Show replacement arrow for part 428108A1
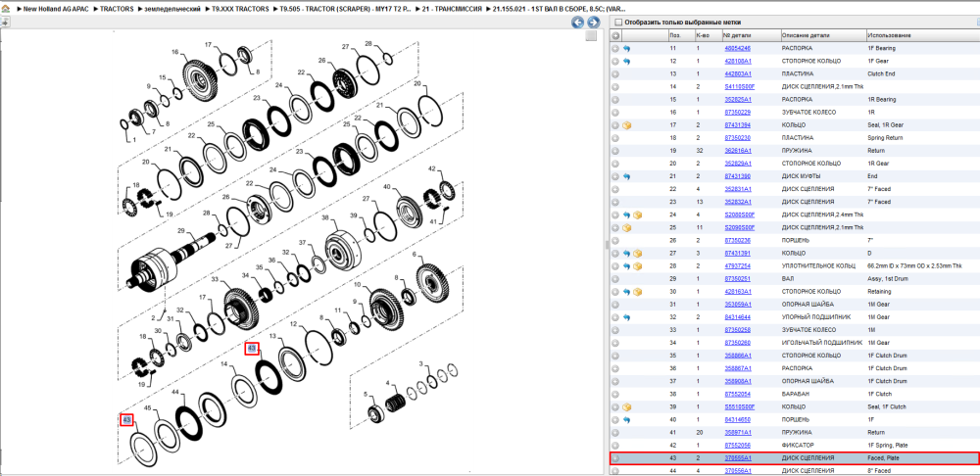 pyautogui.click(x=627, y=62)
